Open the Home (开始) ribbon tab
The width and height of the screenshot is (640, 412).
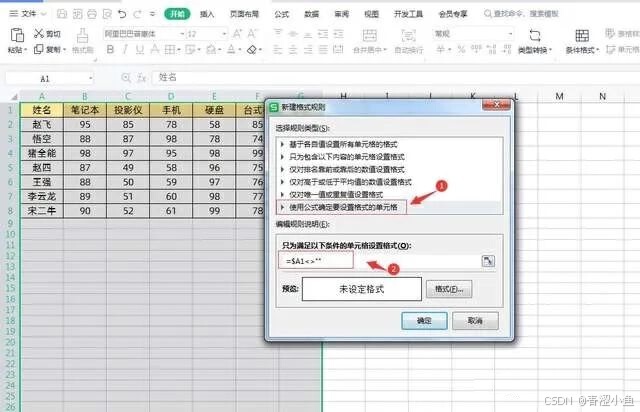pyautogui.click(x=177, y=14)
